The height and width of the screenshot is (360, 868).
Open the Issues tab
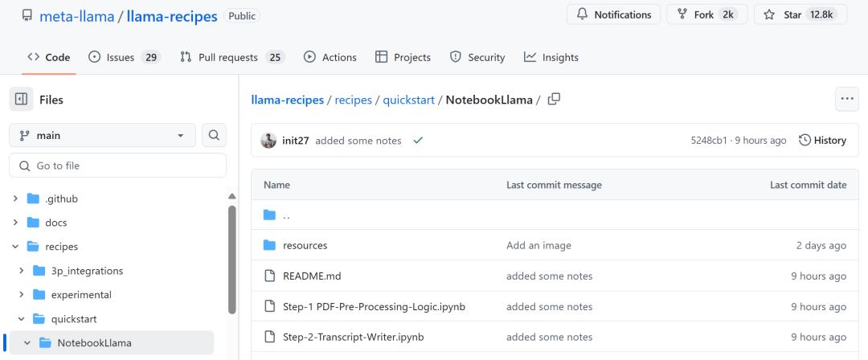click(x=125, y=57)
